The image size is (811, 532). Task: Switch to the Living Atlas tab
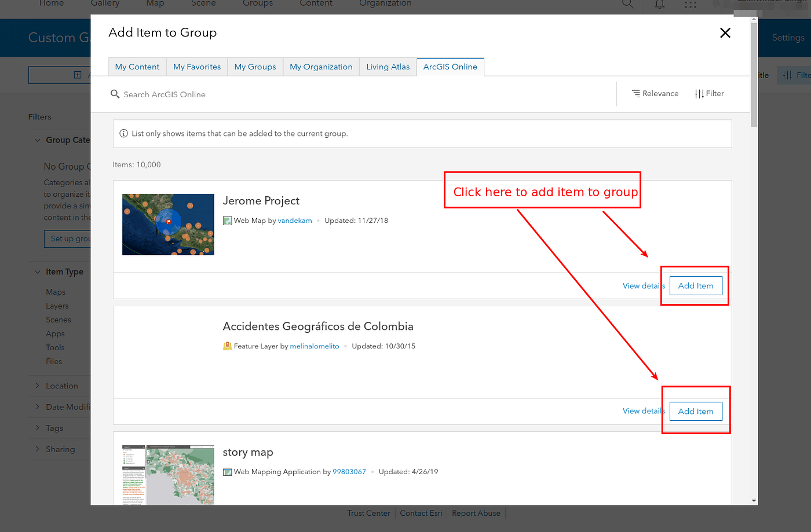pyautogui.click(x=388, y=67)
